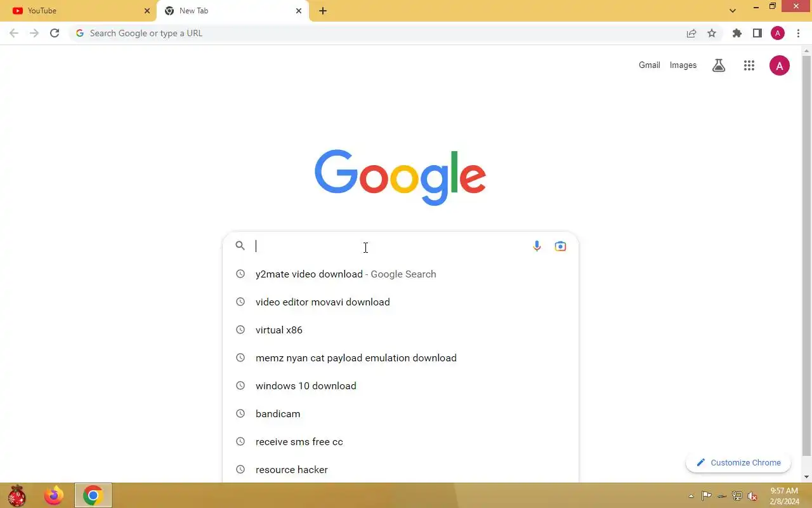Select suggestion receive sms free cc
This screenshot has width=812, height=508.
click(400, 442)
